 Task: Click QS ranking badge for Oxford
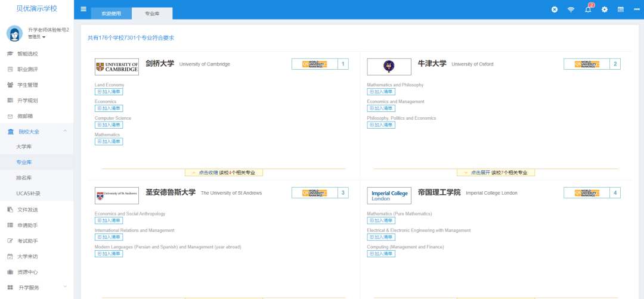point(592,64)
